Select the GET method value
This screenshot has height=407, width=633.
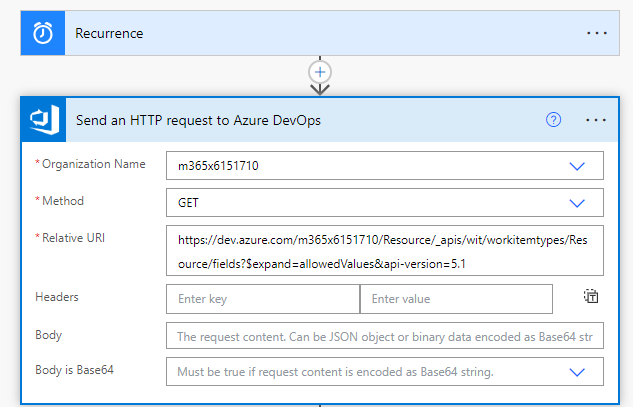(x=188, y=202)
